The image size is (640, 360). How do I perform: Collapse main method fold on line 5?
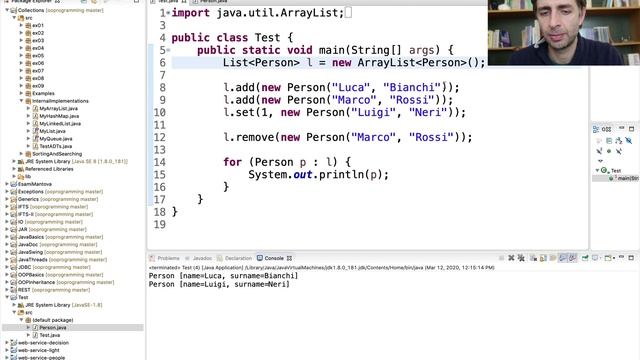click(168, 50)
